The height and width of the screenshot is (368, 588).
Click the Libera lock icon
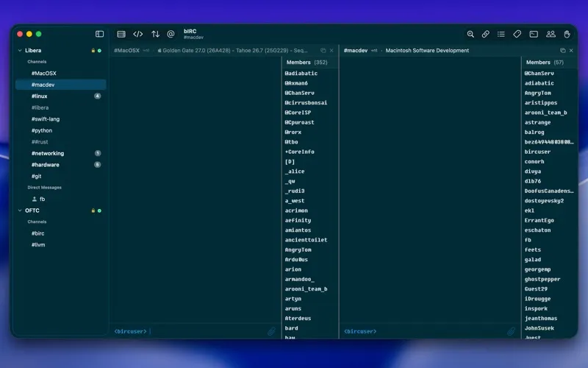(x=93, y=50)
